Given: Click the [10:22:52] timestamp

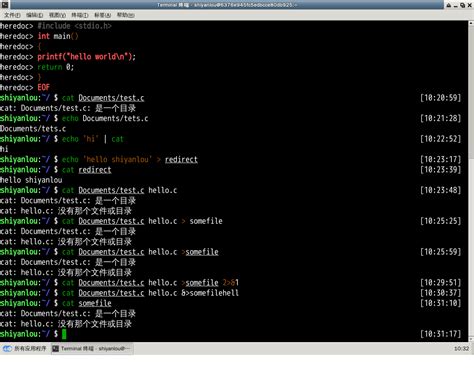Looking at the screenshot, I should 440,139.
